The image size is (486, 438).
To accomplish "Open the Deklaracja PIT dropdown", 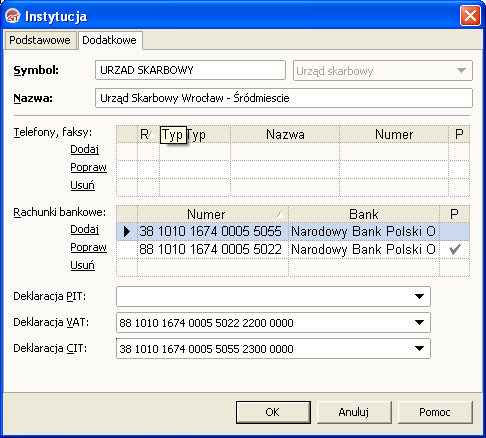I will tap(419, 296).
